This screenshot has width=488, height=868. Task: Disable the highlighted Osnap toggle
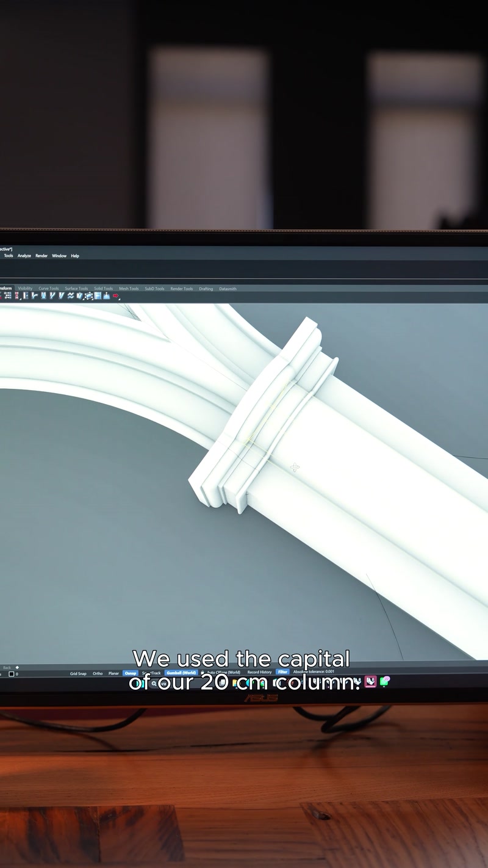(x=131, y=673)
